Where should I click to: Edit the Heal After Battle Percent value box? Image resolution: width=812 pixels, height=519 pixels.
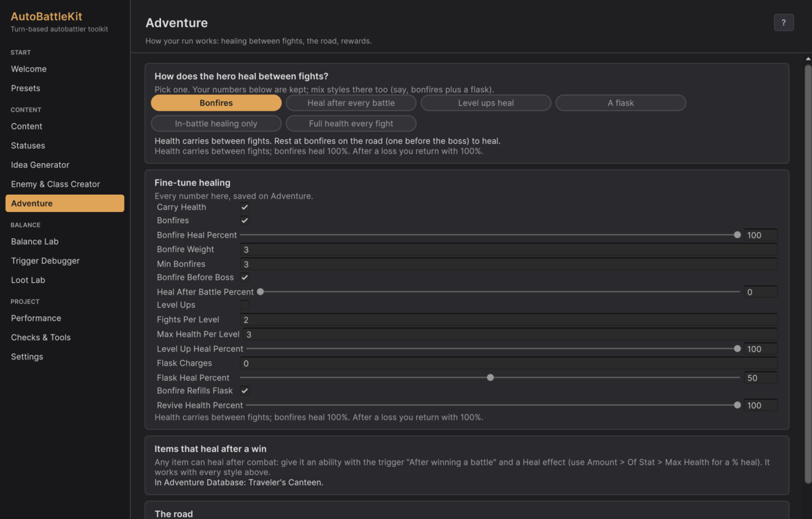760,292
